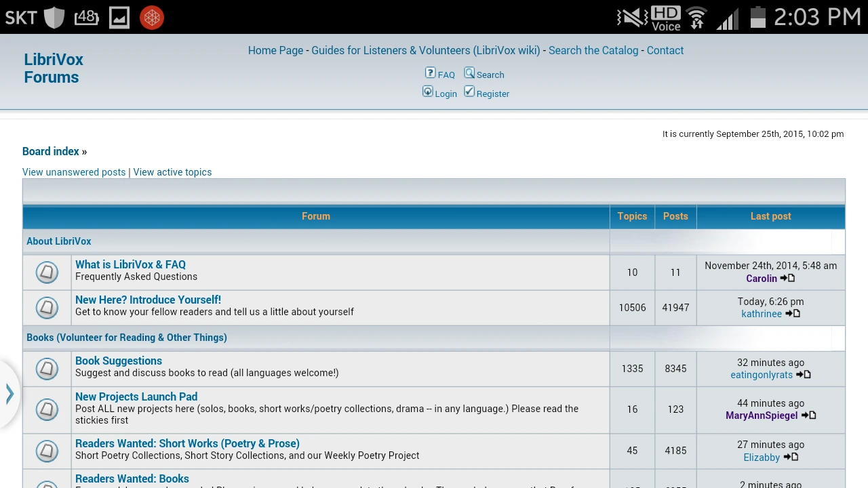868x488 pixels.
Task: View latest post icon next to Carolin
Action: coord(787,278)
